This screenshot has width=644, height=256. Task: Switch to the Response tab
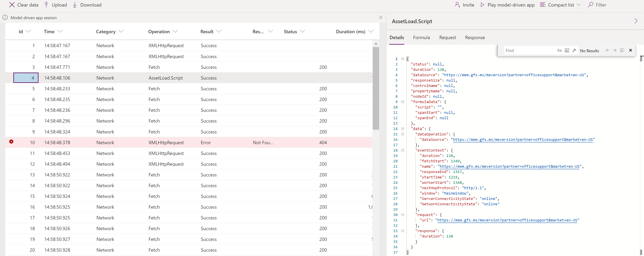click(x=474, y=37)
